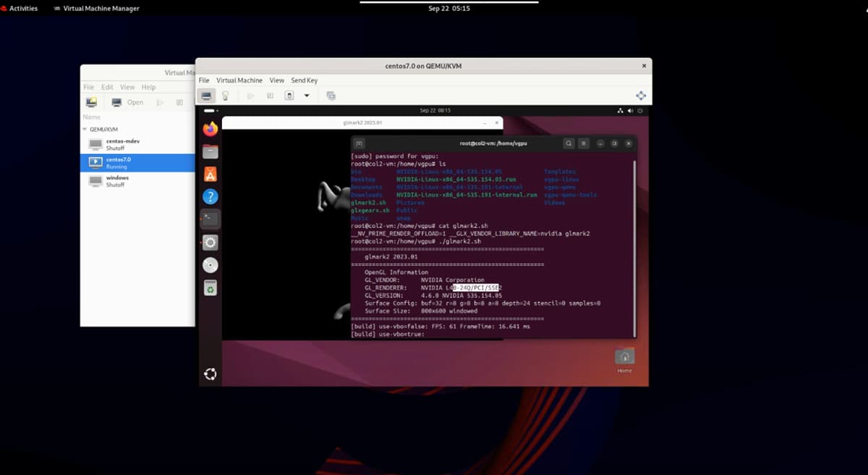Screen dimensions: 868x475
Task: Click the Open button in Virtual Machine Manager
Action: point(127,103)
